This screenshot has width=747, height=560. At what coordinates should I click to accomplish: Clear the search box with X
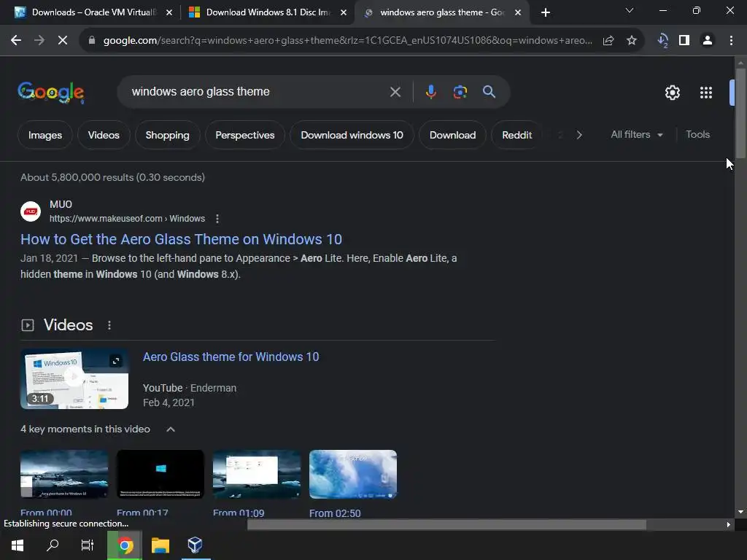point(395,92)
